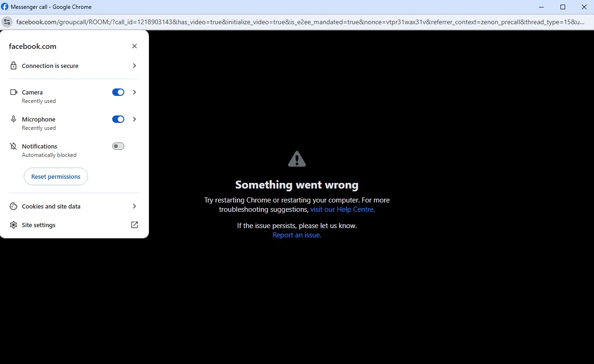The height and width of the screenshot is (364, 594).
Task: Click the site information icon in address bar
Action: coord(7,21)
